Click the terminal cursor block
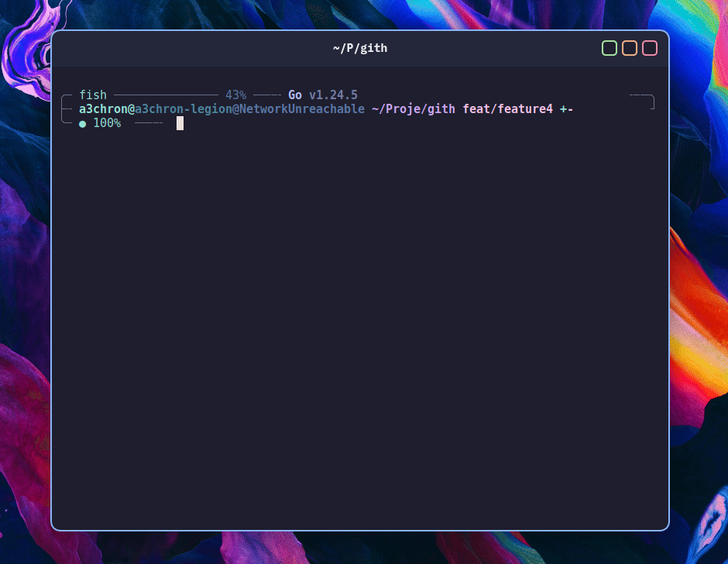Screen dimensions: 728x564 point(180,123)
